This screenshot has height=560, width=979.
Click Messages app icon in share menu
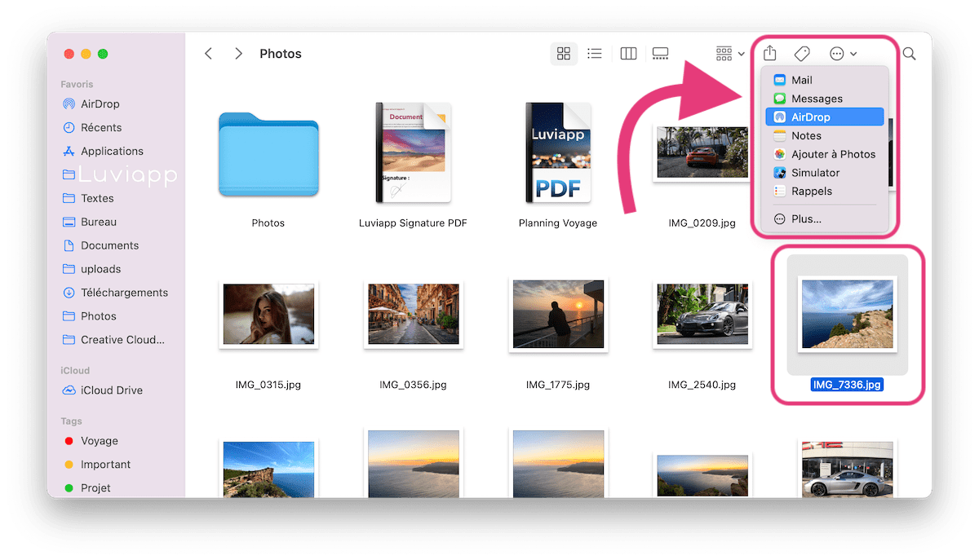pyautogui.click(x=779, y=99)
